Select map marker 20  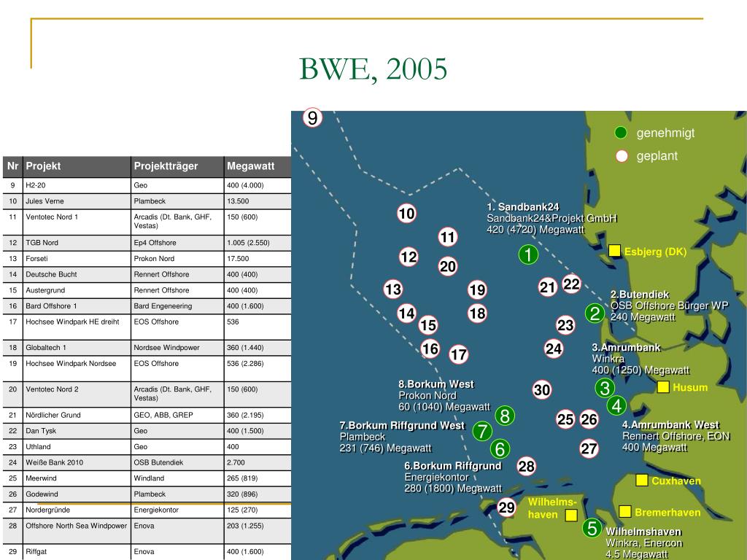448,266
